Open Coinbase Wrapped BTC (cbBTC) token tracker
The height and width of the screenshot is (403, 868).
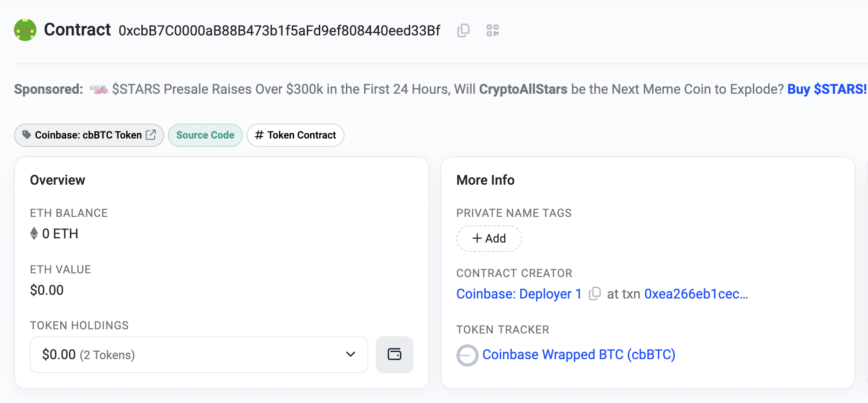(x=579, y=354)
